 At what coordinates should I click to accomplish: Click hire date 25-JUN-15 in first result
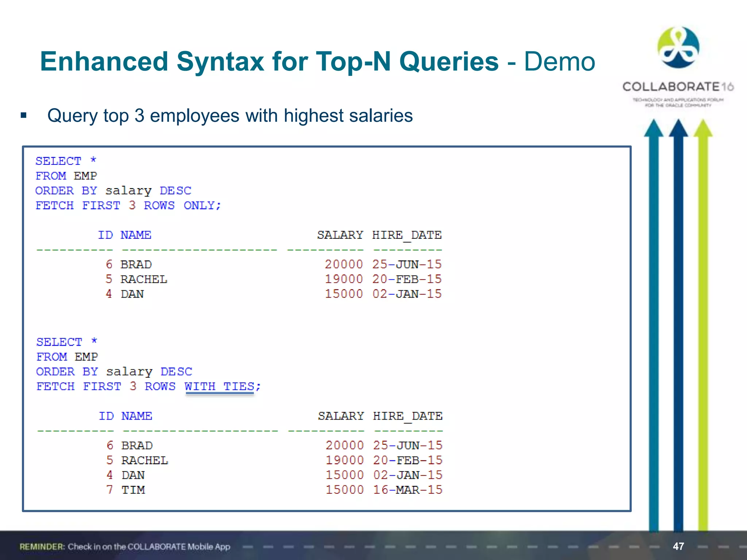coord(407,264)
